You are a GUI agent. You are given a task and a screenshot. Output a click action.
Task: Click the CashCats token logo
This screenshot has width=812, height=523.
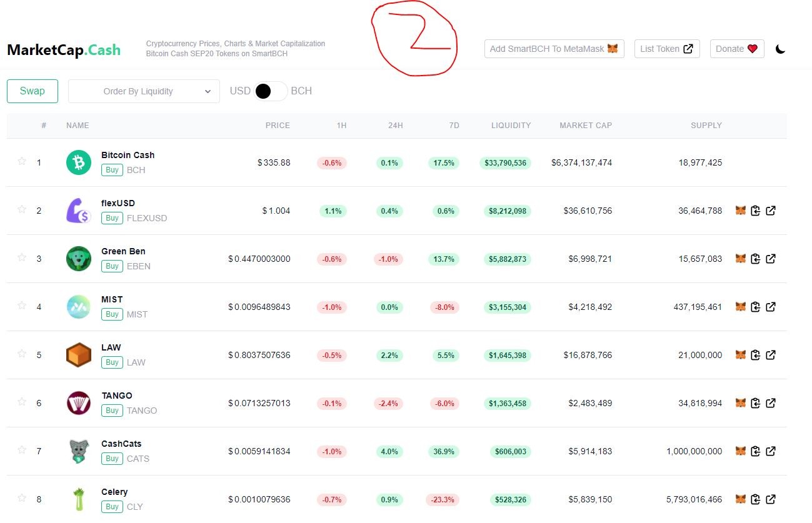(x=79, y=451)
